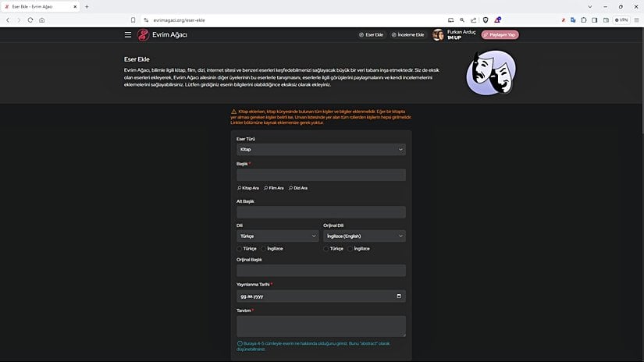This screenshot has height=362, width=644.
Task: Select İngilizce radio under Dili
Action: (x=264, y=248)
